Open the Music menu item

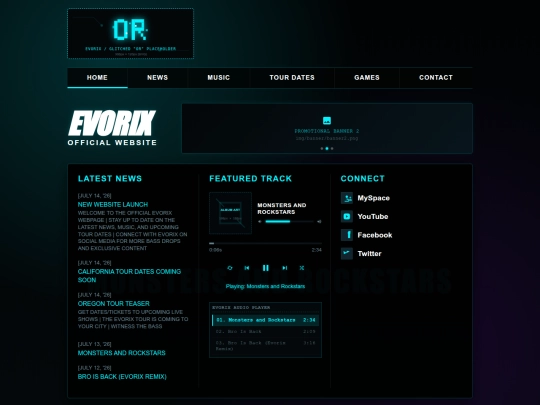pos(219,78)
